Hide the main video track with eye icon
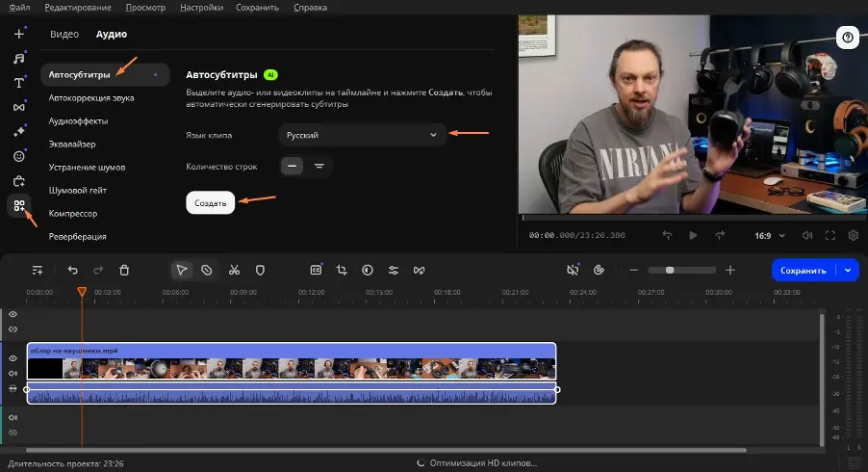 pos(13,358)
